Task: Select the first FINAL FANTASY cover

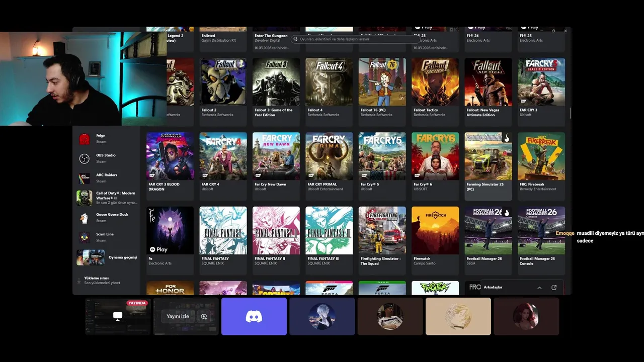Action: (223, 230)
